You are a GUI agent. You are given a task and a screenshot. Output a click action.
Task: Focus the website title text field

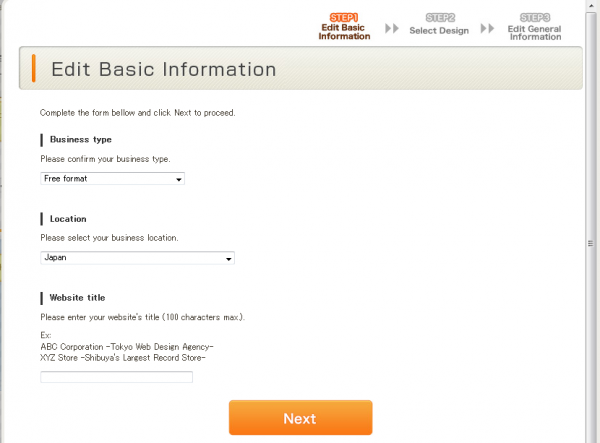coord(116,377)
